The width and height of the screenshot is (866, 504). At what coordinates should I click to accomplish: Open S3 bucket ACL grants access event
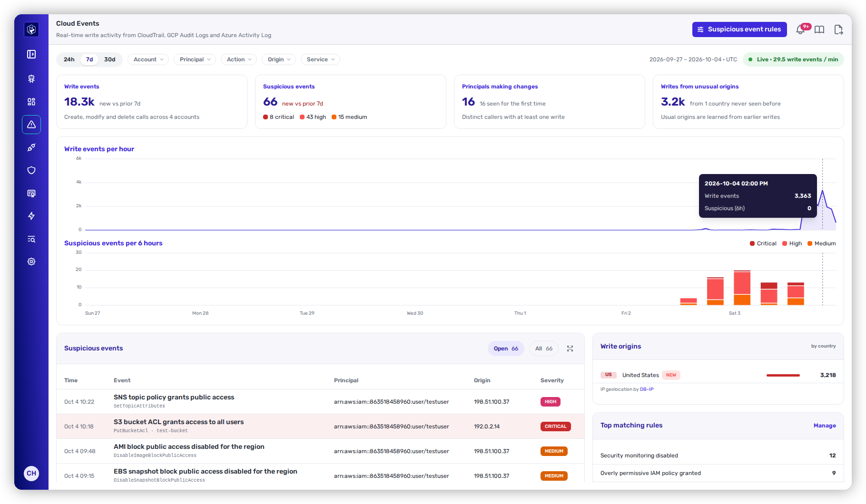point(320,426)
